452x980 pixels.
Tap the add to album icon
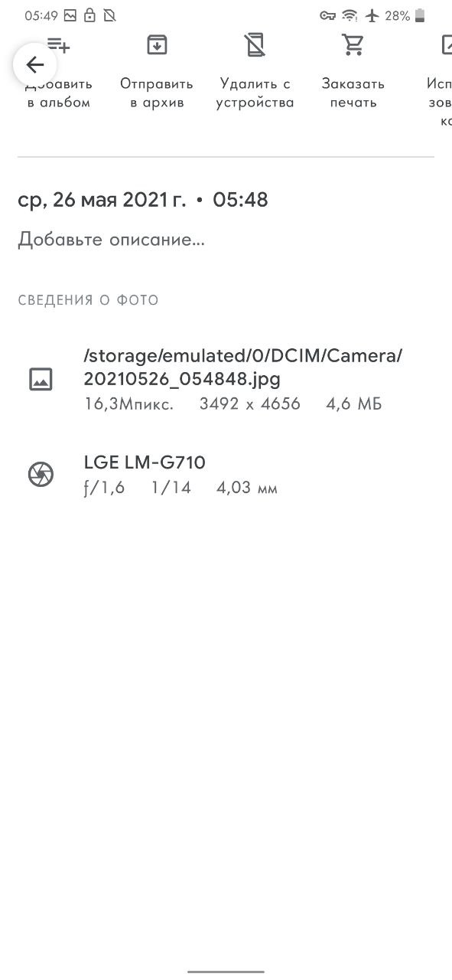point(59,46)
